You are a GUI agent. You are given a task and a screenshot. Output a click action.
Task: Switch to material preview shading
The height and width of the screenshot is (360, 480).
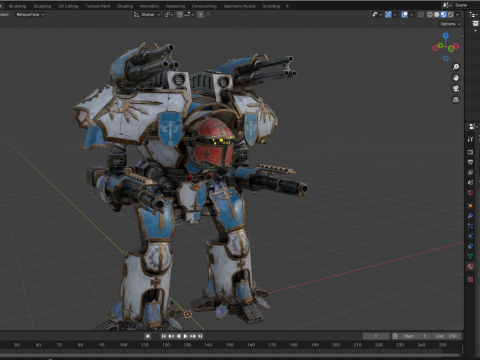click(x=444, y=14)
